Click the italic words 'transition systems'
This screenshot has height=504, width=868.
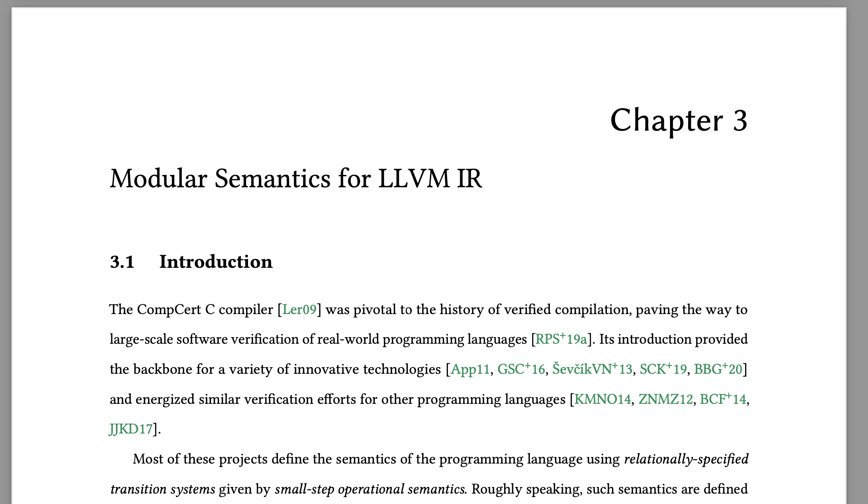click(163, 489)
